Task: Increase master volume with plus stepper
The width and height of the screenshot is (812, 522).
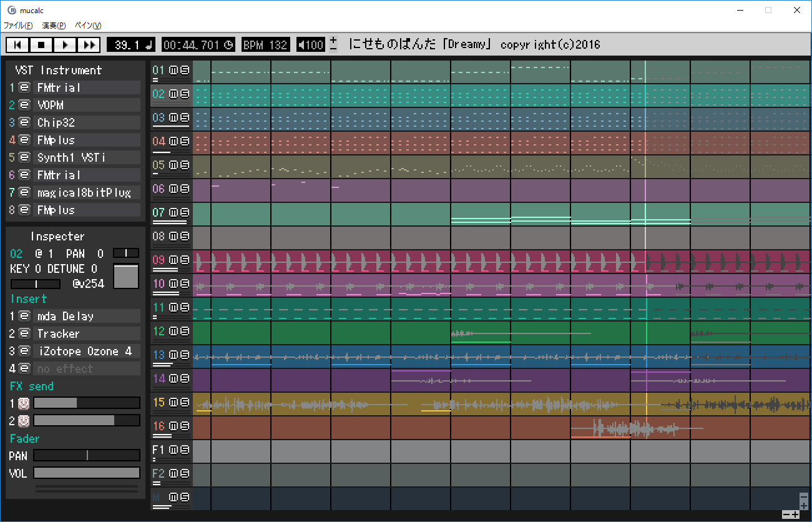Action: tap(333, 41)
